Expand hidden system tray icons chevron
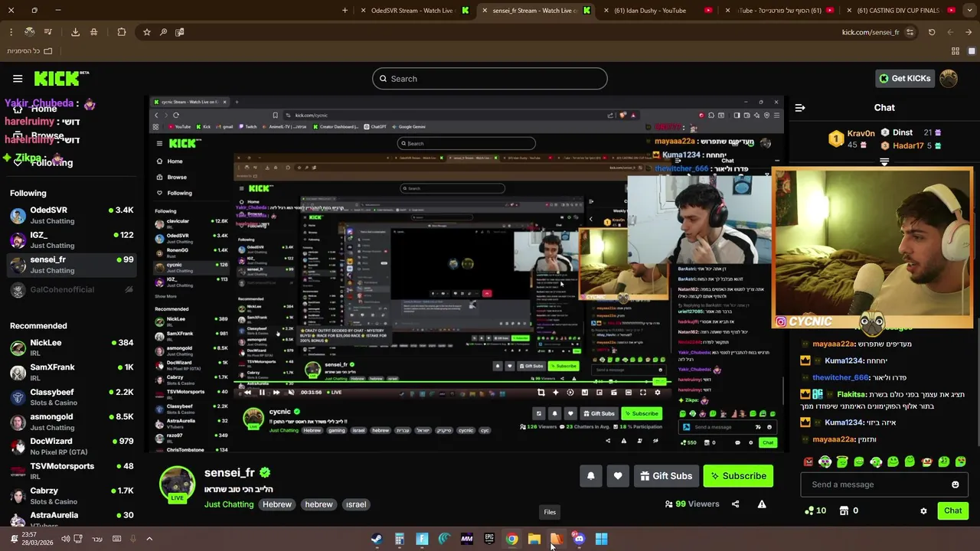The width and height of the screenshot is (980, 551). point(149,539)
